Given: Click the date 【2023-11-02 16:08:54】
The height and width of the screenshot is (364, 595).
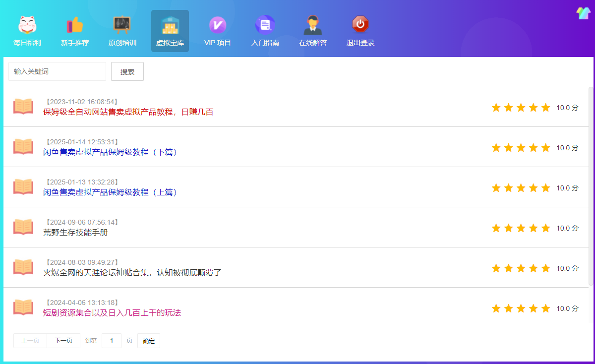Looking at the screenshot, I should click(81, 102).
